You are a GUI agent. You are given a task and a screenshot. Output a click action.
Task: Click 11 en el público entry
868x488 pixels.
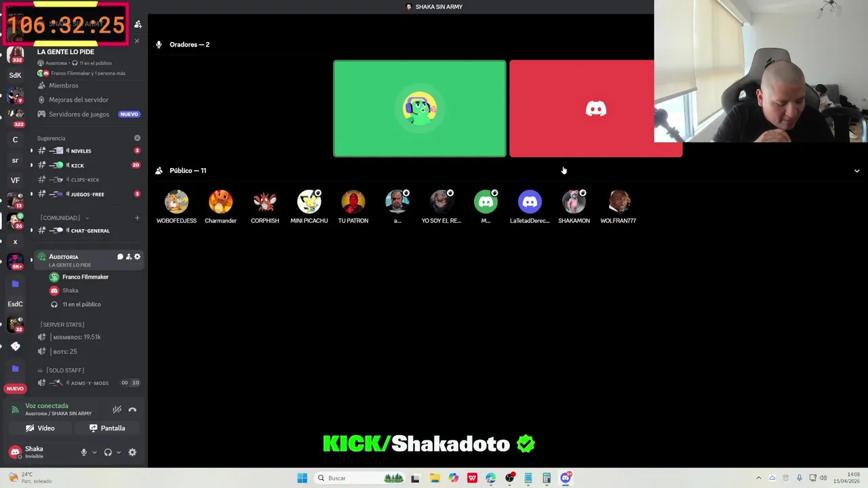(81, 304)
